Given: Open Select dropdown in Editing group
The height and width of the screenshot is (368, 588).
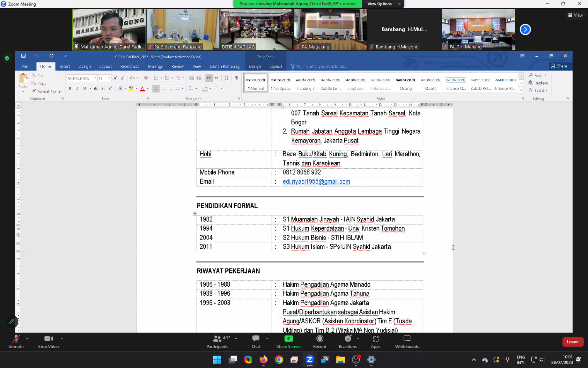Looking at the screenshot, I should click(538, 90).
